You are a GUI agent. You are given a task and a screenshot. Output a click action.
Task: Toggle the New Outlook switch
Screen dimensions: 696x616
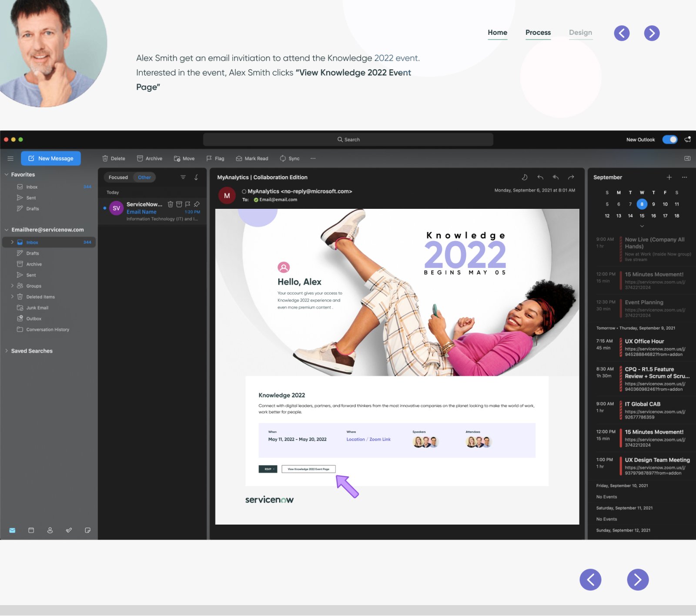point(670,140)
